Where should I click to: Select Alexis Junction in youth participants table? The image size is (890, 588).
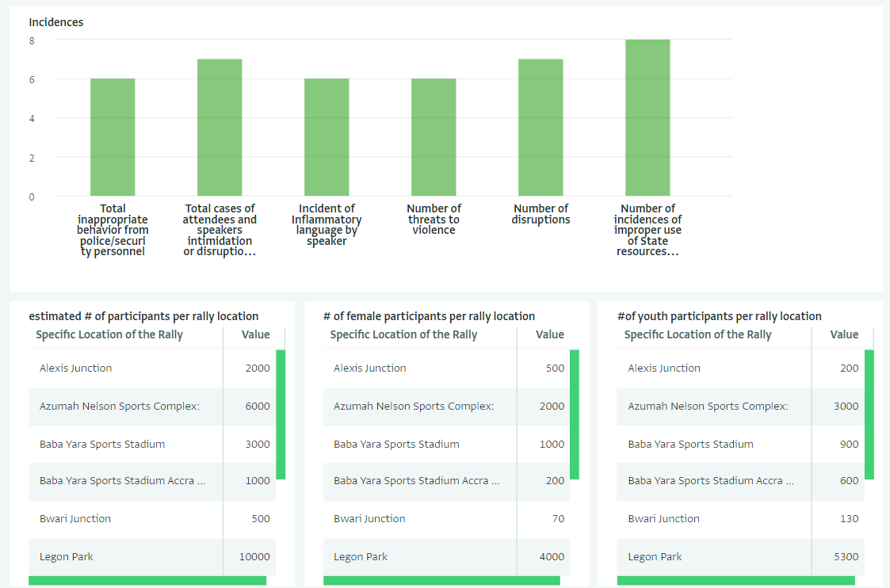coord(664,368)
